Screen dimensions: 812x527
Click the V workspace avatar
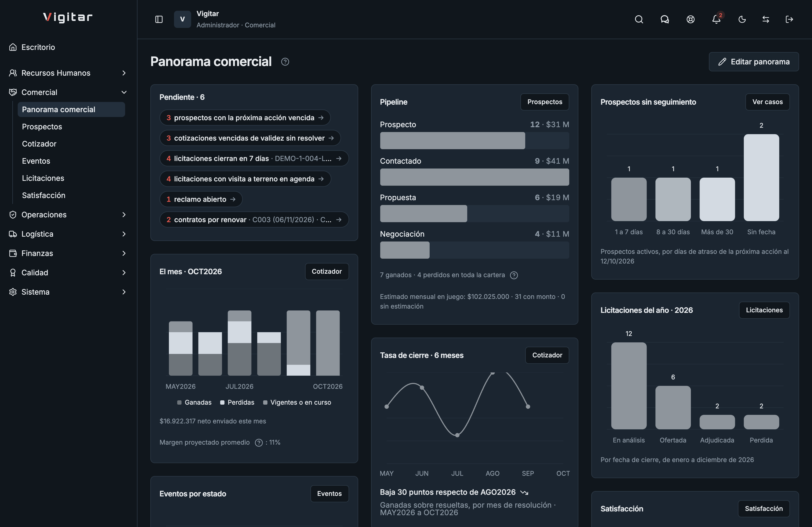(x=183, y=19)
